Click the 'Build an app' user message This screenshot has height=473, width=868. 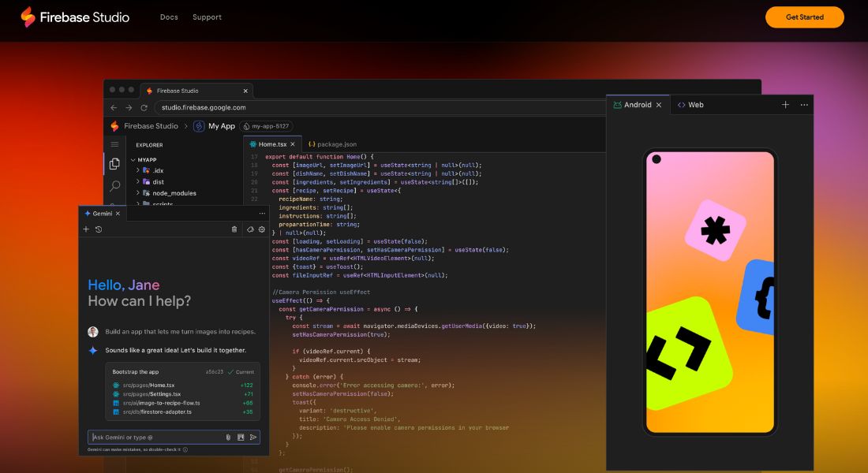click(x=181, y=332)
